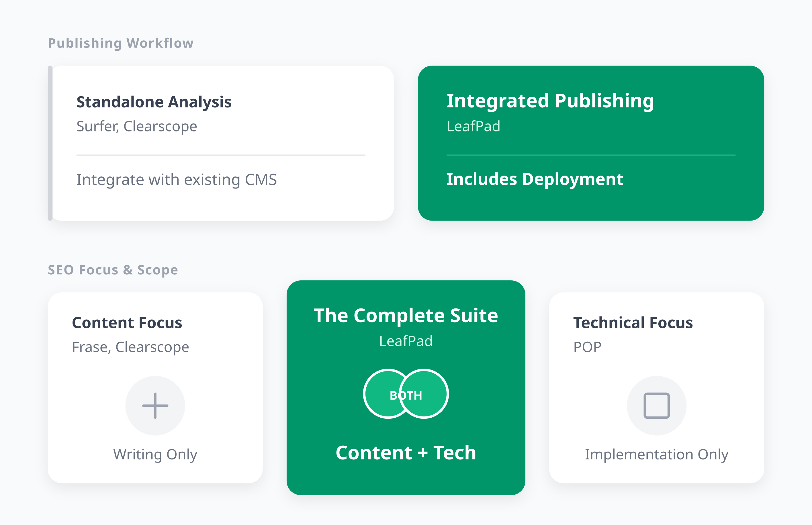This screenshot has width=812, height=525.
Task: Open The Complete Suite heading
Action: [x=406, y=315]
